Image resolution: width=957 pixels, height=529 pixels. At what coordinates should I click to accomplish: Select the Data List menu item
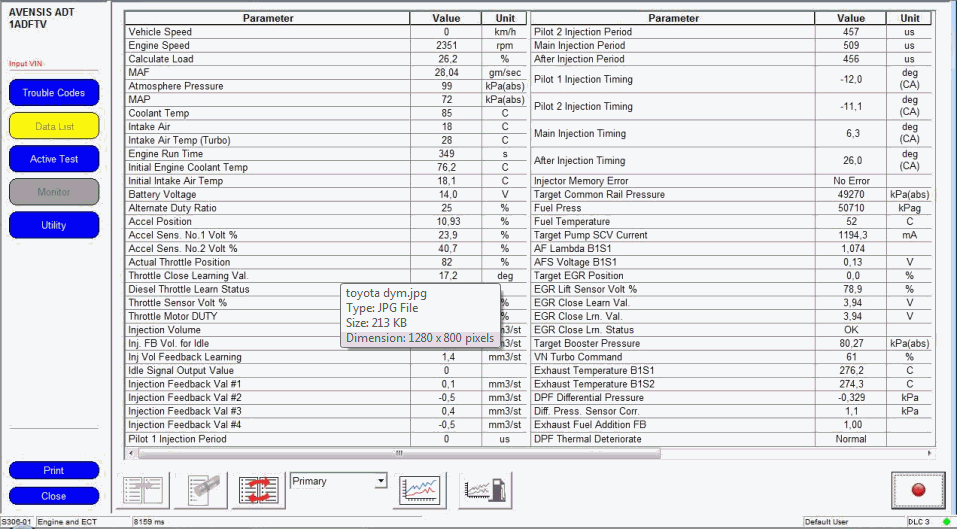(x=54, y=126)
